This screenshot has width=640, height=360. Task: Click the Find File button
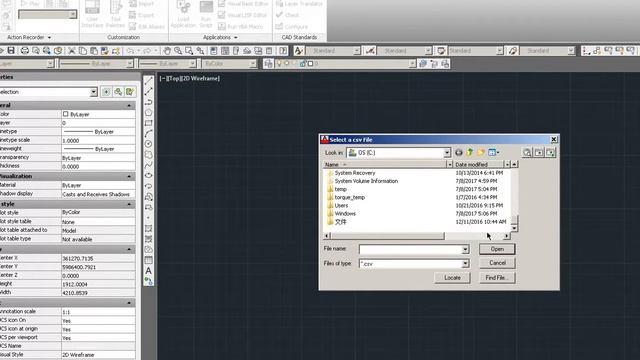pyautogui.click(x=497, y=278)
